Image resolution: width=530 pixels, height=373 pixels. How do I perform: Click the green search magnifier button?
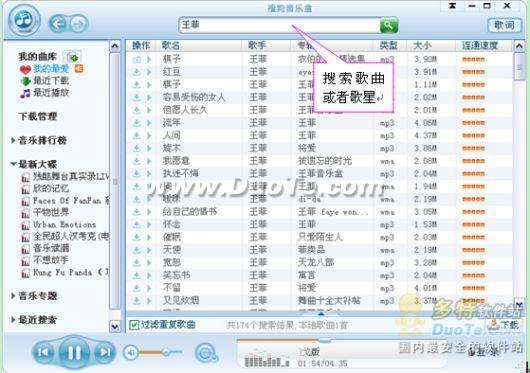389,25
